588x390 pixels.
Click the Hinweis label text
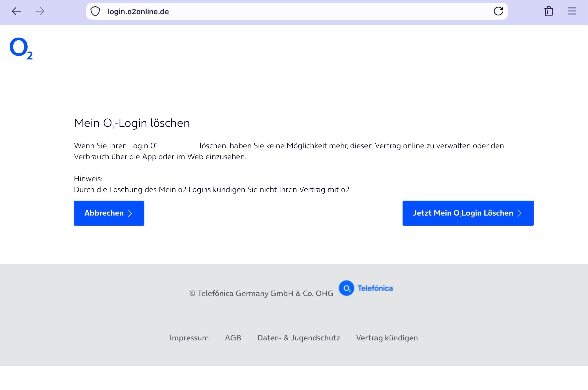pyautogui.click(x=88, y=178)
